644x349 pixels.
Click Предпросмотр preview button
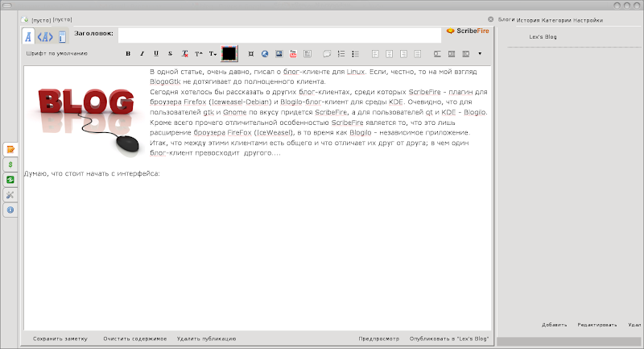pos(378,339)
